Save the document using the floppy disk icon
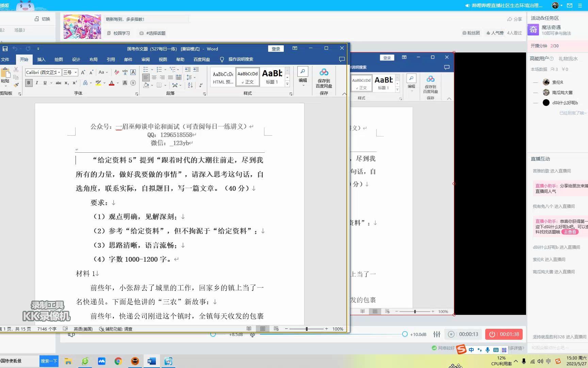 point(5,49)
